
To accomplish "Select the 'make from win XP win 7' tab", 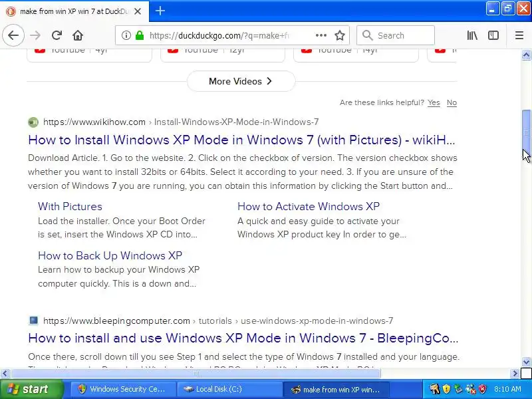I will (74, 11).
